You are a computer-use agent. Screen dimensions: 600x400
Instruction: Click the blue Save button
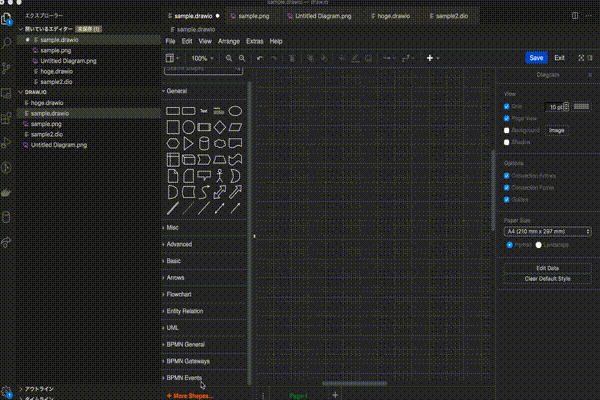click(x=536, y=58)
